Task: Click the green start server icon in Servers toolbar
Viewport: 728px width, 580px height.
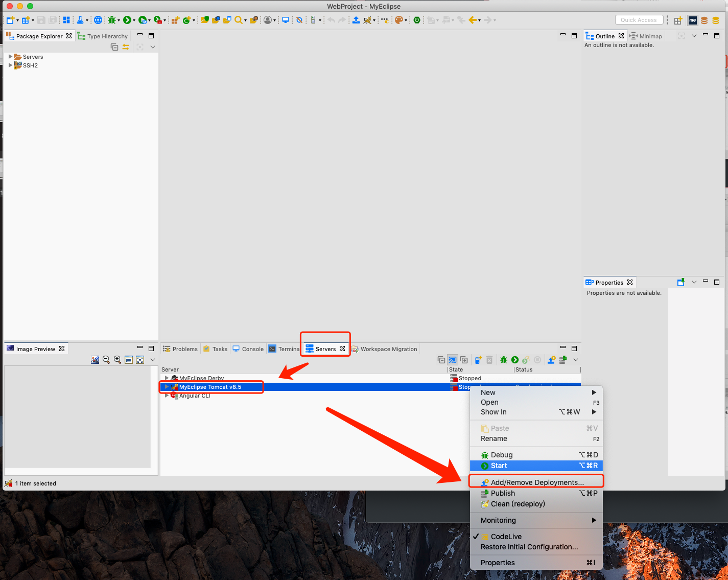Action: (515, 360)
